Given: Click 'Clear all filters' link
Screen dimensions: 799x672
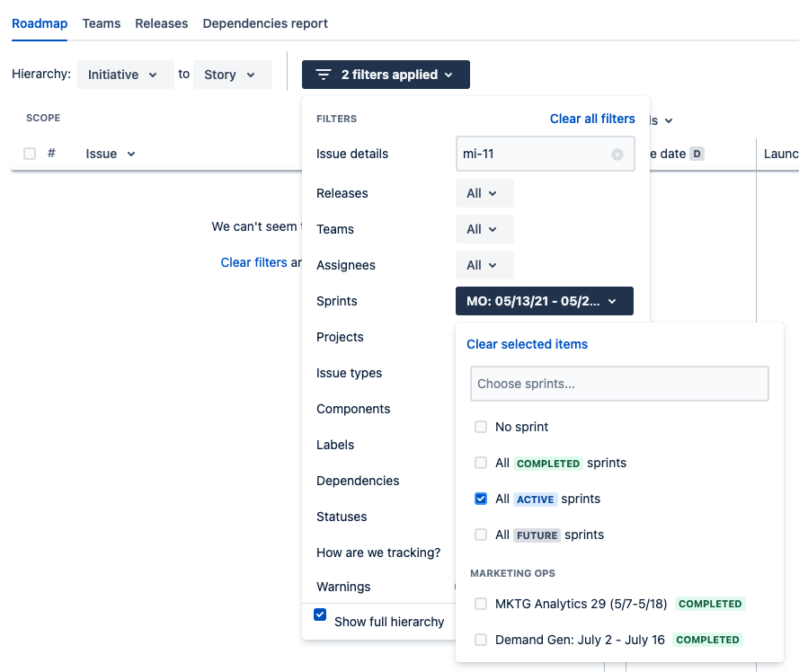Looking at the screenshot, I should click(592, 119).
